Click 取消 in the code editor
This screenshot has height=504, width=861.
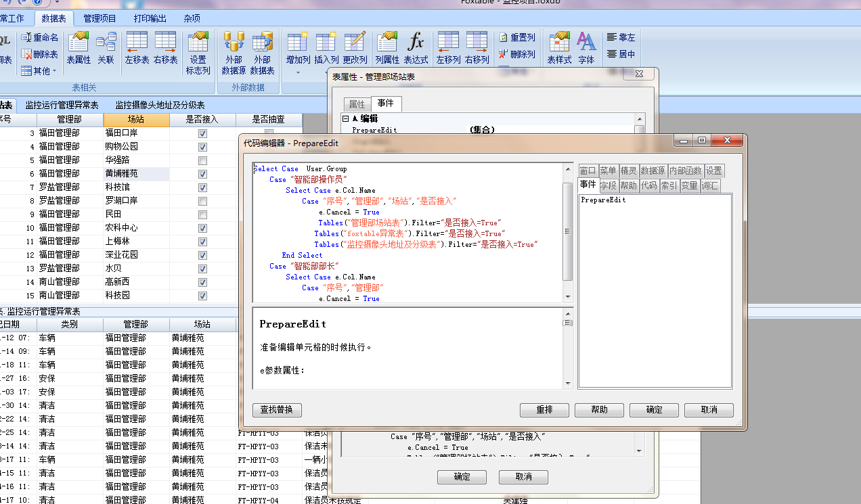pyautogui.click(x=709, y=410)
